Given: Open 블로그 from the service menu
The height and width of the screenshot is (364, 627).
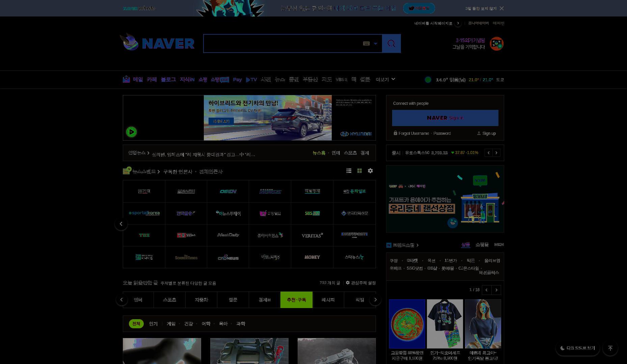Looking at the screenshot, I should coord(168,80).
